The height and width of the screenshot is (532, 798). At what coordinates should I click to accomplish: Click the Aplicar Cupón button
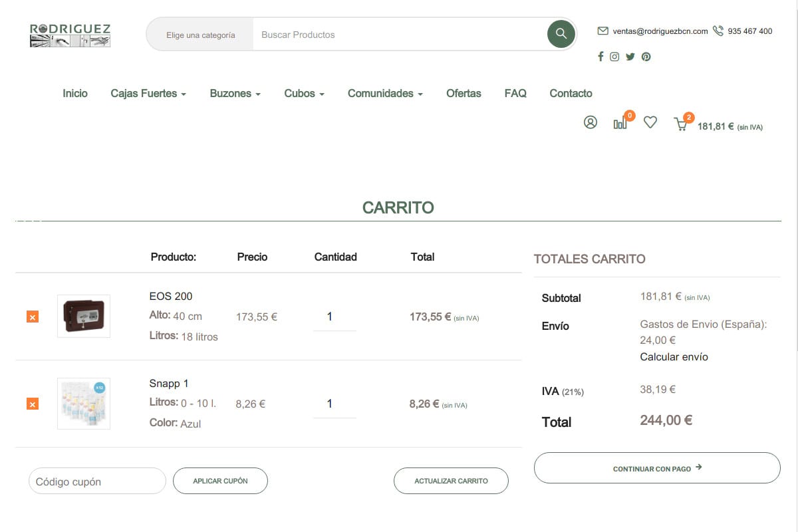click(x=220, y=481)
